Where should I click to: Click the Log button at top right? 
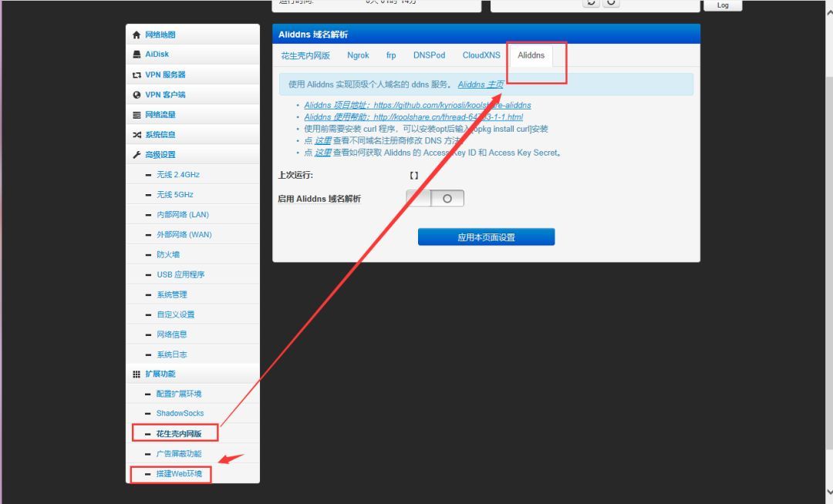[723, 5]
